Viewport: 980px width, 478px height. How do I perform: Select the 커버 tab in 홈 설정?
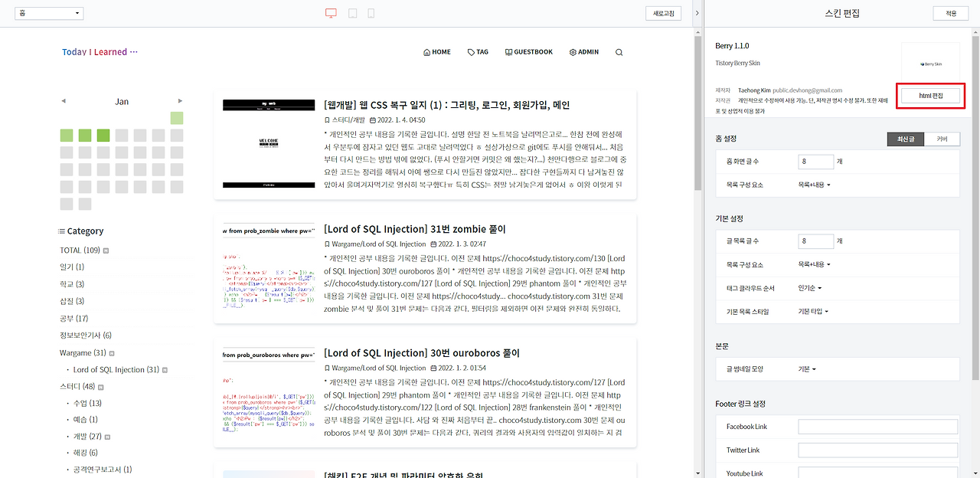tap(942, 139)
